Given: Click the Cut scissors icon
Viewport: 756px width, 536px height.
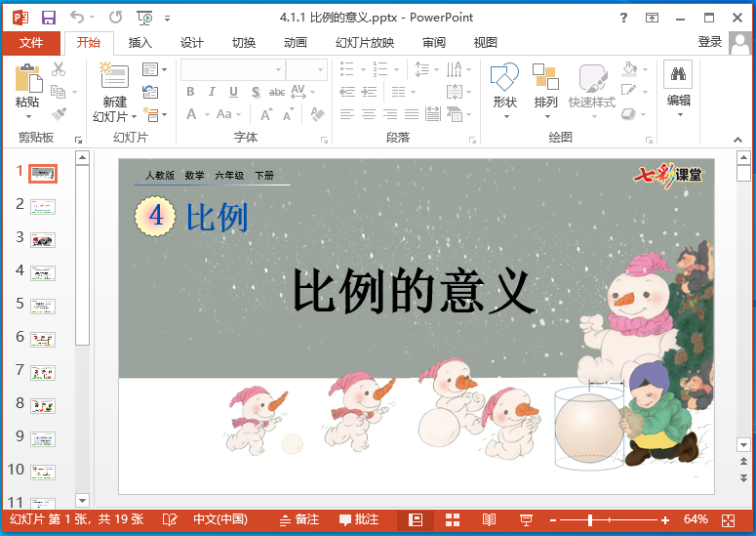Looking at the screenshot, I should point(59,69).
